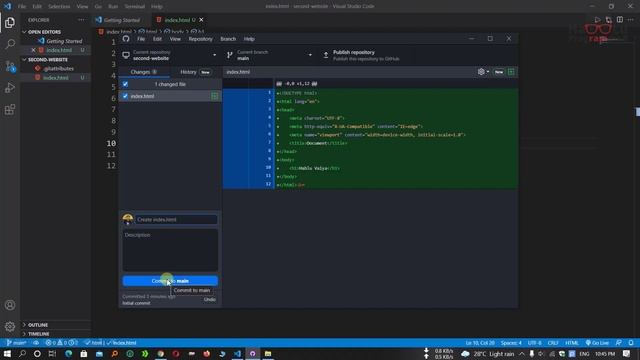Open File menu in GitHub Desktop

pyautogui.click(x=141, y=39)
